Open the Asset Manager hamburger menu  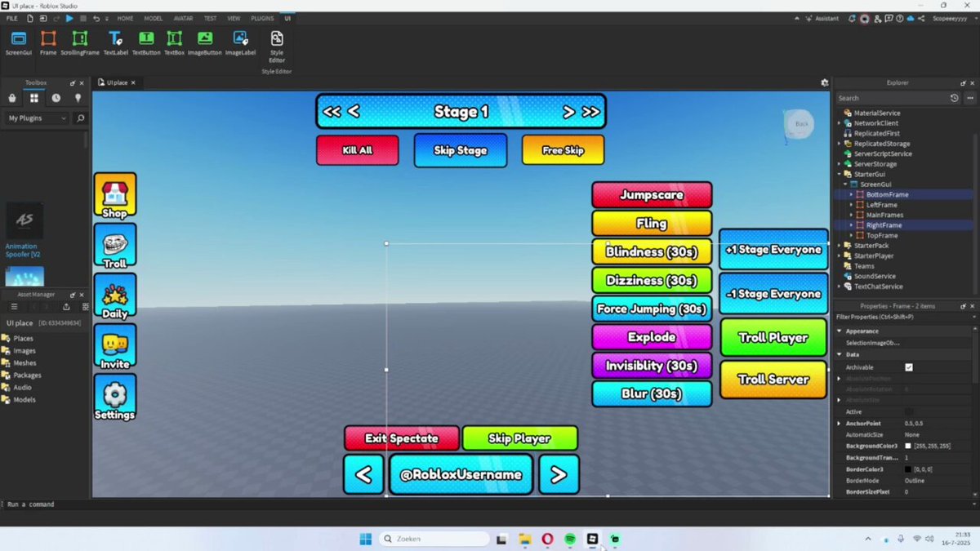[13, 307]
